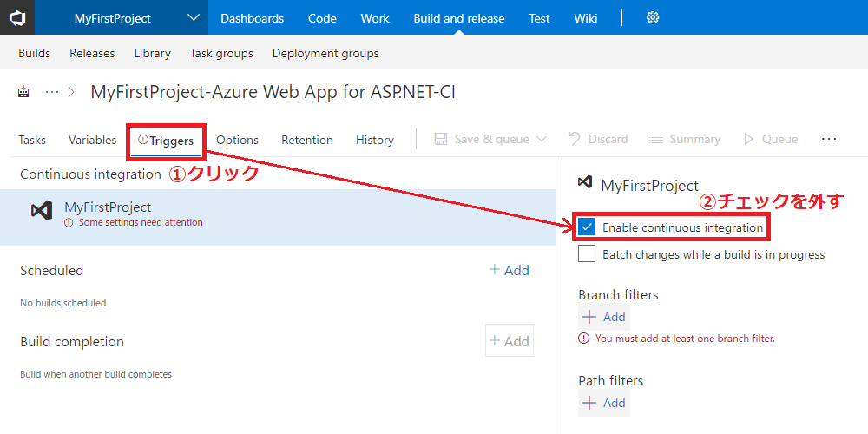
Task: Add a build completion trigger
Action: click(510, 340)
